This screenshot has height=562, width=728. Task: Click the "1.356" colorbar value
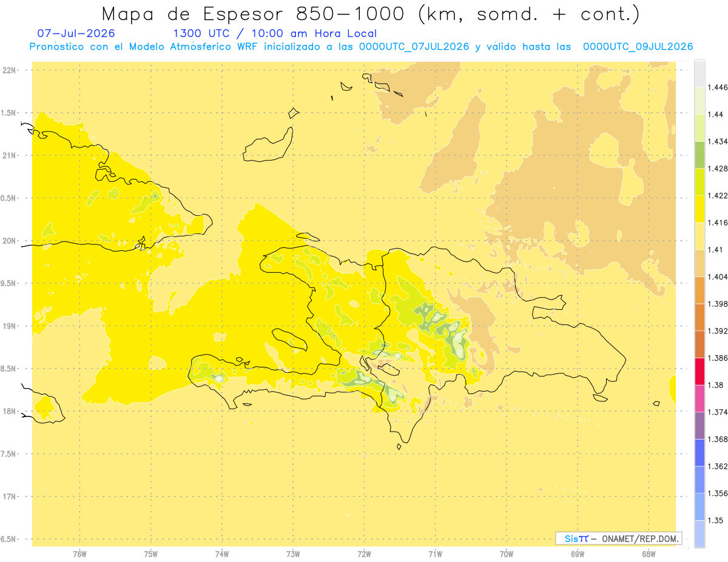[x=717, y=493]
